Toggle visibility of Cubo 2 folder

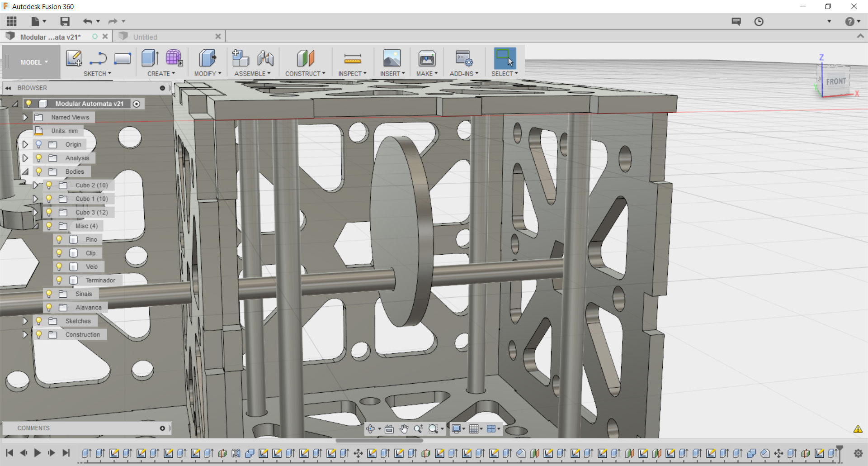[49, 185]
